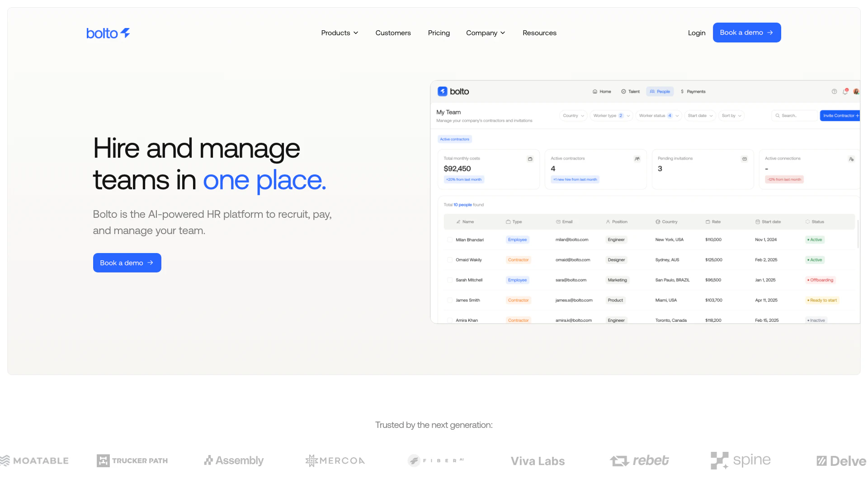Click the help question mark icon
Screen dimensions: 868x488
pyautogui.click(x=834, y=91)
